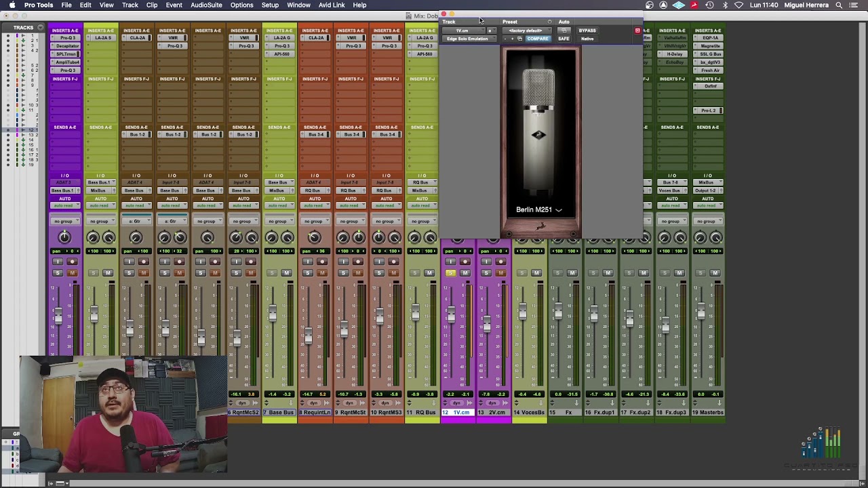Open the Spotlight search icon in menu bar
Screen dimensions: 868x488
[839, 5]
